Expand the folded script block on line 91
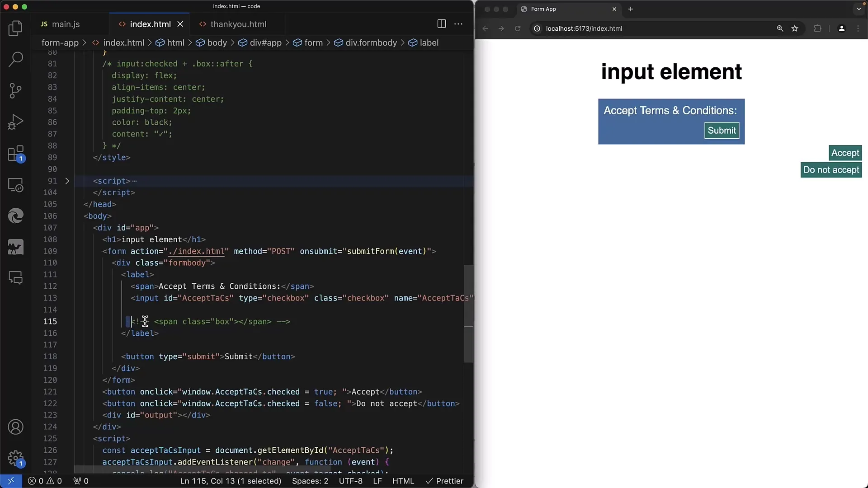 pyautogui.click(x=67, y=181)
